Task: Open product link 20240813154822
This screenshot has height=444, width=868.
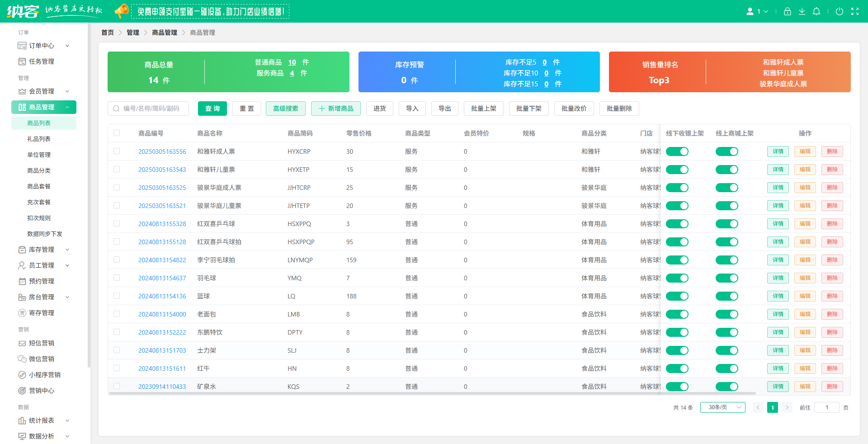Action: point(162,260)
